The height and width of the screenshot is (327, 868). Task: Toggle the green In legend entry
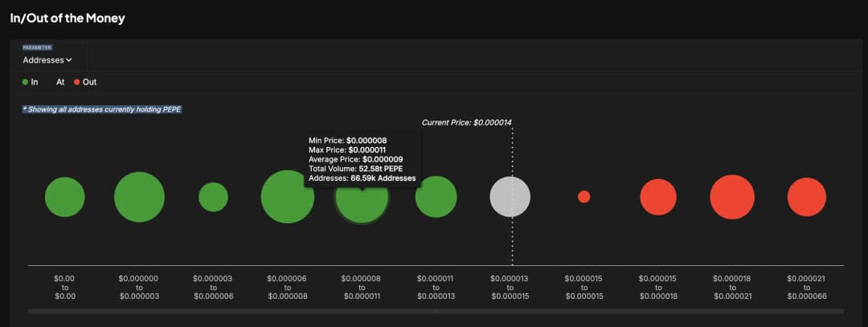pos(31,82)
